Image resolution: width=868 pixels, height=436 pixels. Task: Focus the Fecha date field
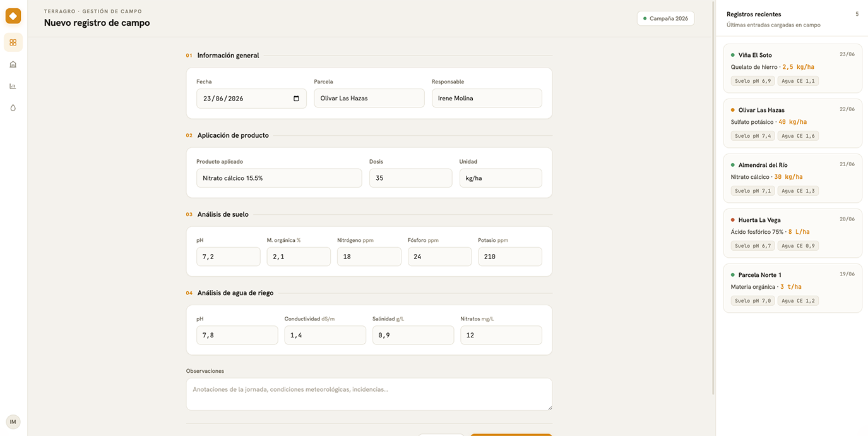pyautogui.click(x=251, y=99)
